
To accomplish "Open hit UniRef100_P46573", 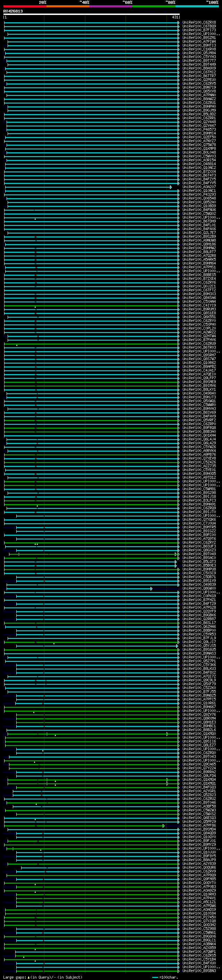I will (x=199, y=129).
